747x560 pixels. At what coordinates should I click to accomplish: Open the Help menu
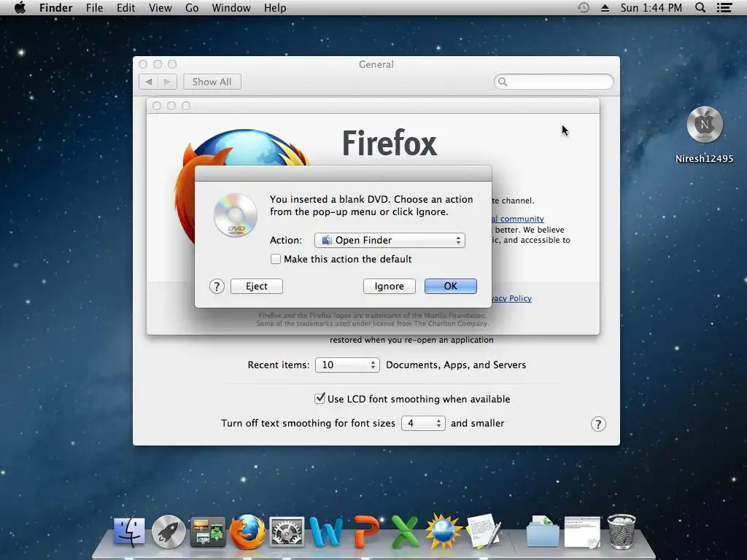[x=275, y=7]
